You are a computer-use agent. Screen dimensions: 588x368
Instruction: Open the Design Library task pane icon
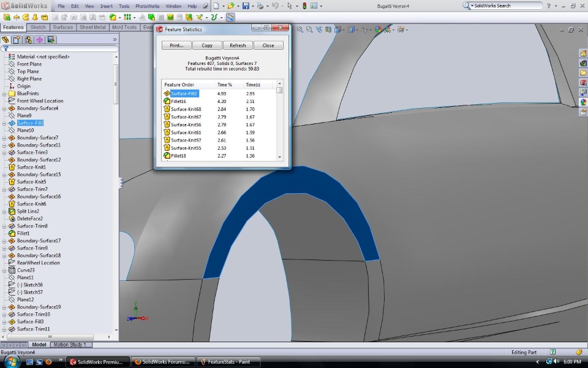click(583, 63)
